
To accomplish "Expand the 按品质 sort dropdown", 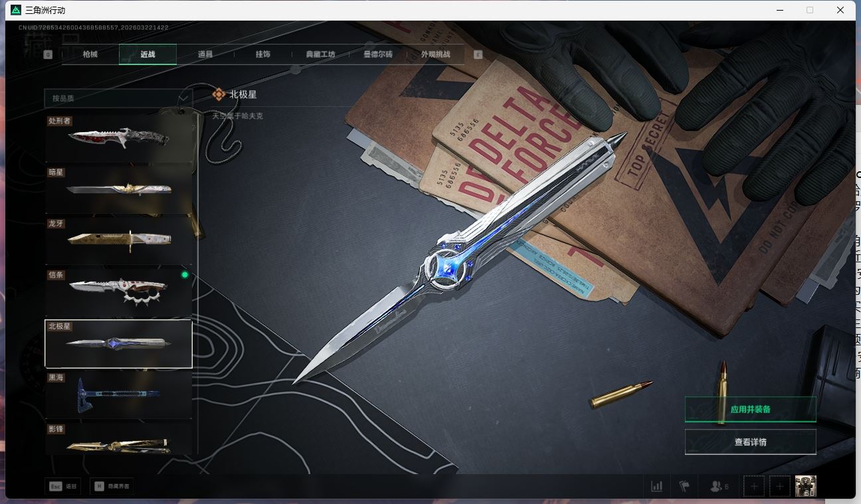I will click(x=118, y=98).
